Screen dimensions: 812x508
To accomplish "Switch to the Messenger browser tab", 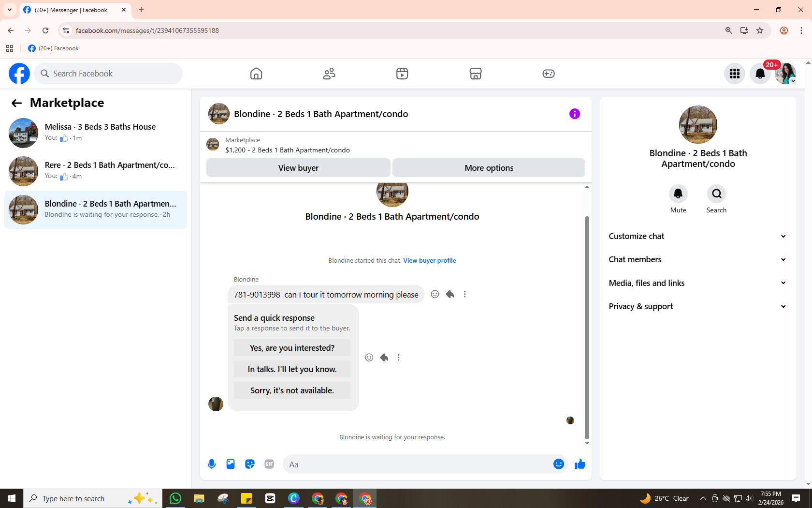I will click(x=75, y=10).
